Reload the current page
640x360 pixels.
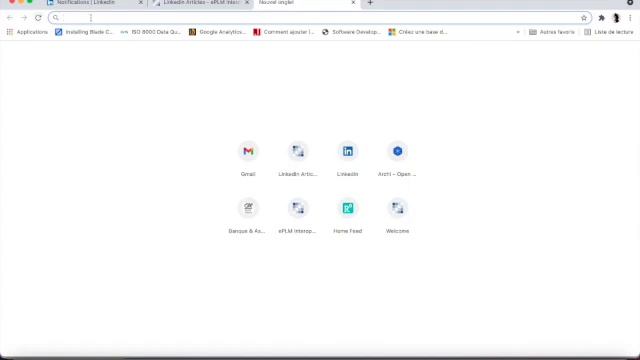click(x=38, y=18)
